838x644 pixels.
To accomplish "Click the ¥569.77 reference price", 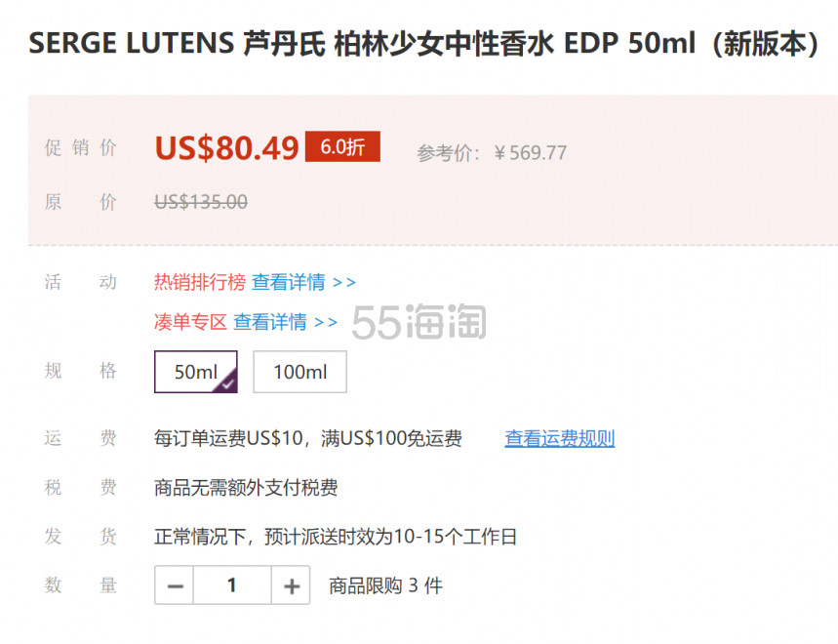I will coord(530,153).
